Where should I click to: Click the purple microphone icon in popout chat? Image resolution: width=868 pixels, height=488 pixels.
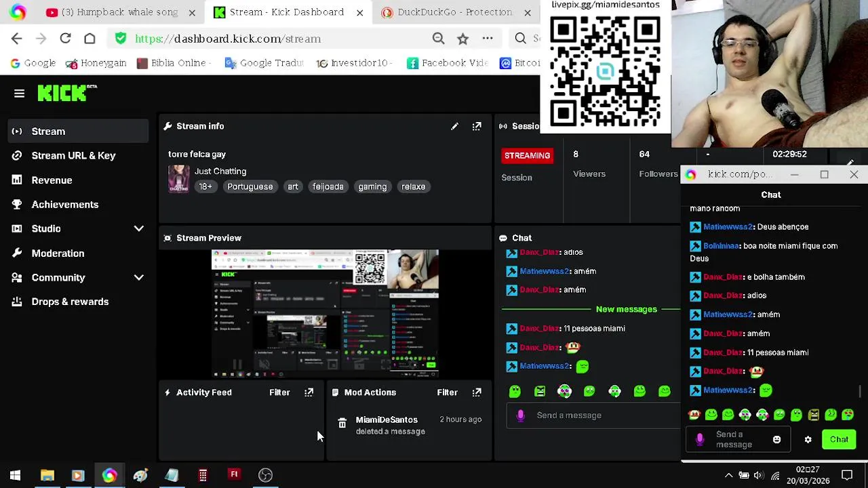(700, 440)
